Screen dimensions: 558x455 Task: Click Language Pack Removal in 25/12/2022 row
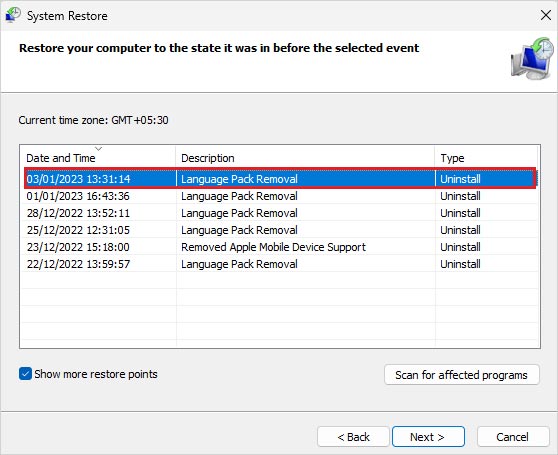[239, 230]
